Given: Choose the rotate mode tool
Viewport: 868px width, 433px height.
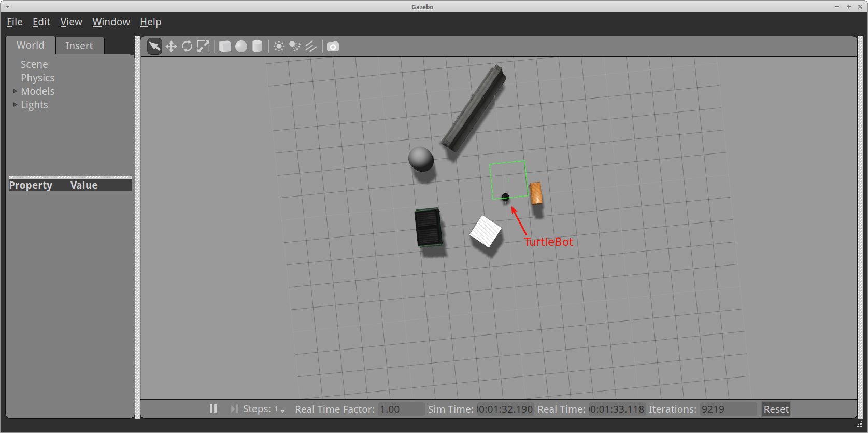Looking at the screenshot, I should [x=187, y=47].
